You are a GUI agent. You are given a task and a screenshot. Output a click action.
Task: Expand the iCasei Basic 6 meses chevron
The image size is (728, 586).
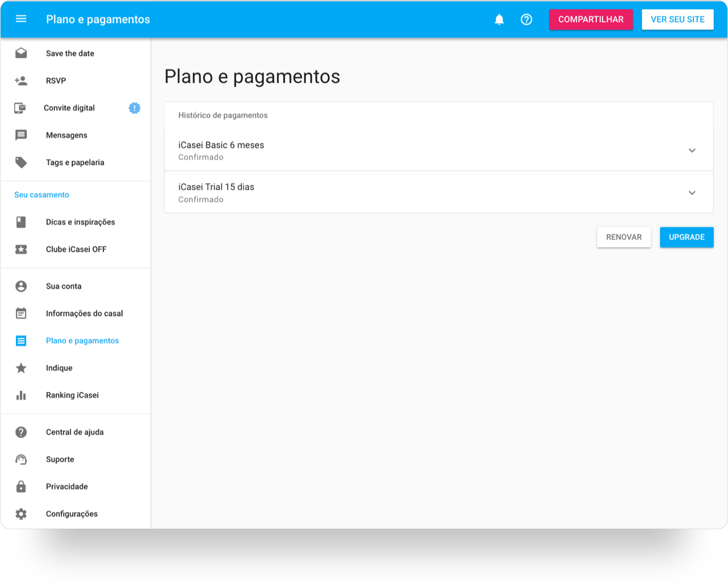pos(692,150)
